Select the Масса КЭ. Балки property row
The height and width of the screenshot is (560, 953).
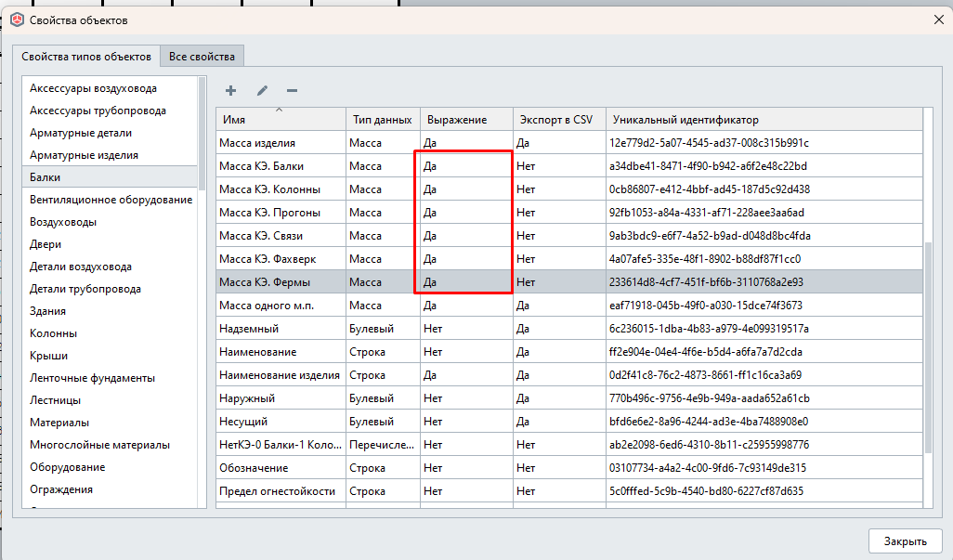point(568,166)
